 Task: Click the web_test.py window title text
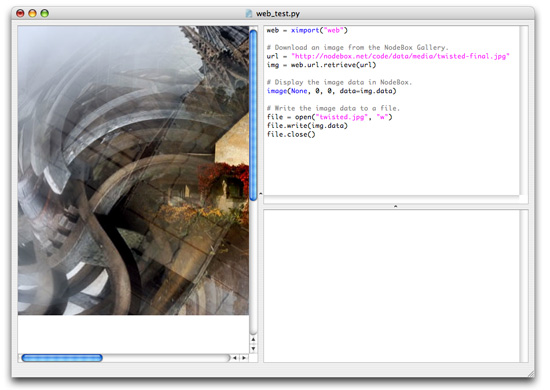pos(278,14)
